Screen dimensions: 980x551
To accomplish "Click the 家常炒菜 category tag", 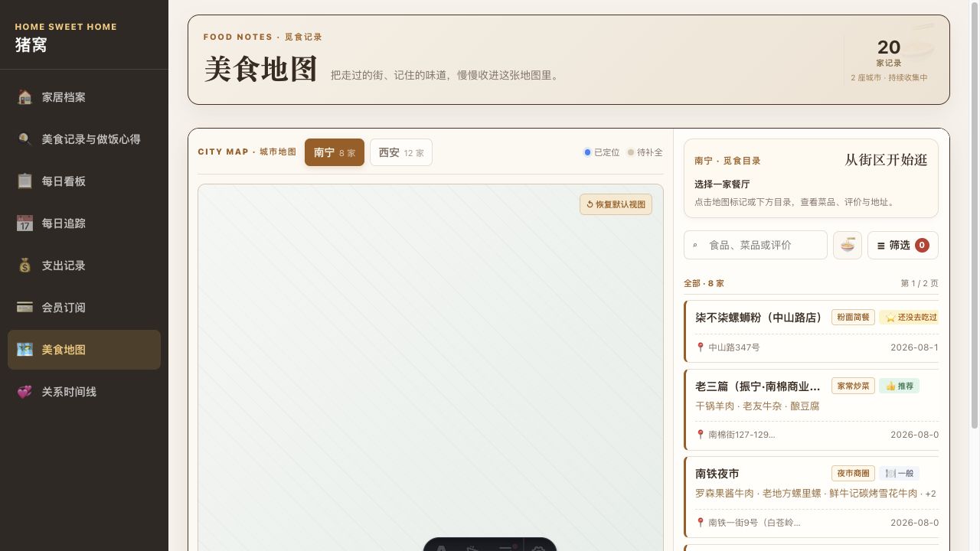I will coord(853,386).
